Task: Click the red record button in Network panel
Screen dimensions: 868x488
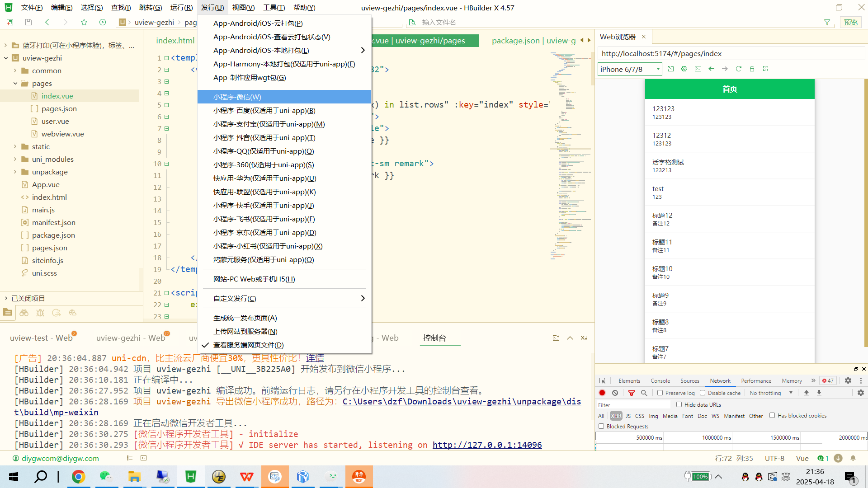Action: tap(602, 393)
